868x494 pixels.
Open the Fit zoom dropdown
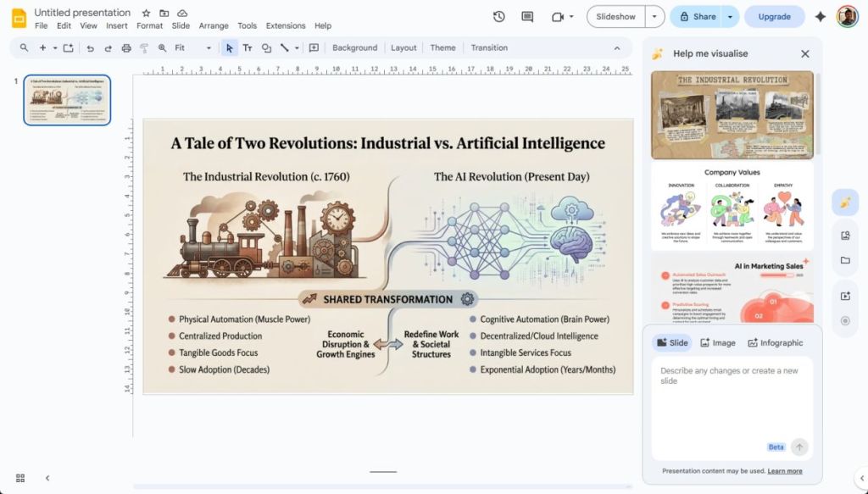(209, 48)
